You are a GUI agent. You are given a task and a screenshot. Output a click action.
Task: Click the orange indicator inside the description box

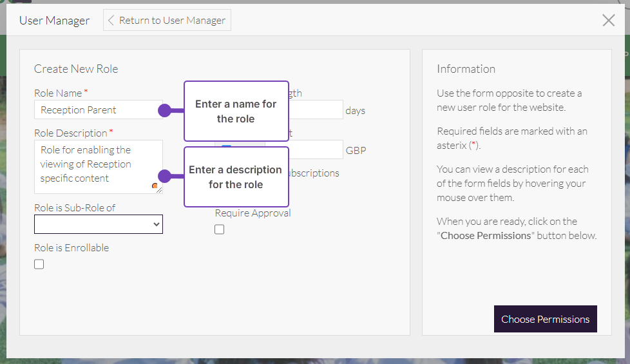(155, 186)
